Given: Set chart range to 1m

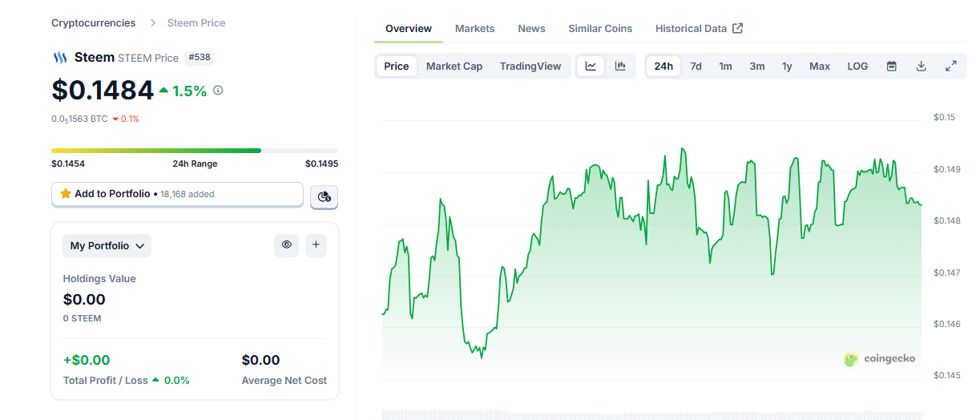Looking at the screenshot, I should point(725,67).
